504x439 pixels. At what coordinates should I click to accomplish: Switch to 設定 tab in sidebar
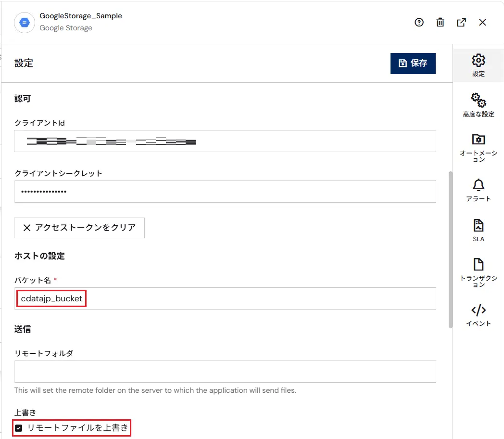point(479,65)
